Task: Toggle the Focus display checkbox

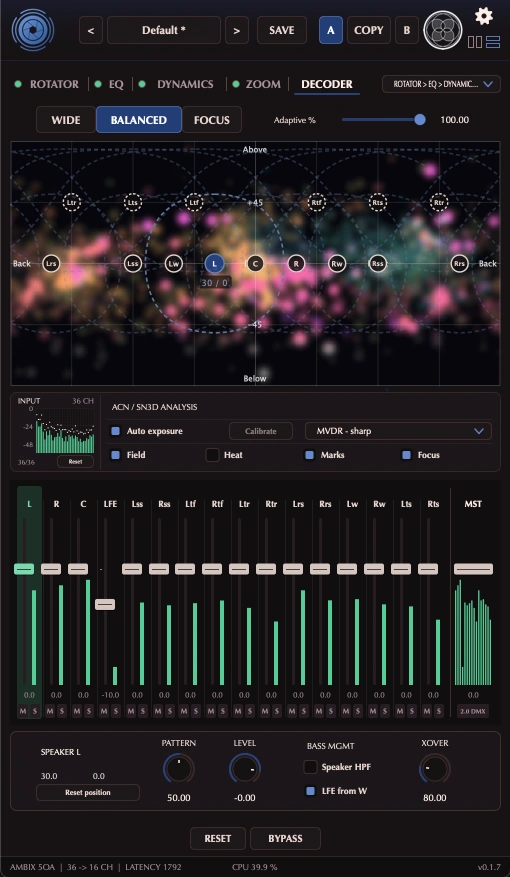Action: coord(407,455)
